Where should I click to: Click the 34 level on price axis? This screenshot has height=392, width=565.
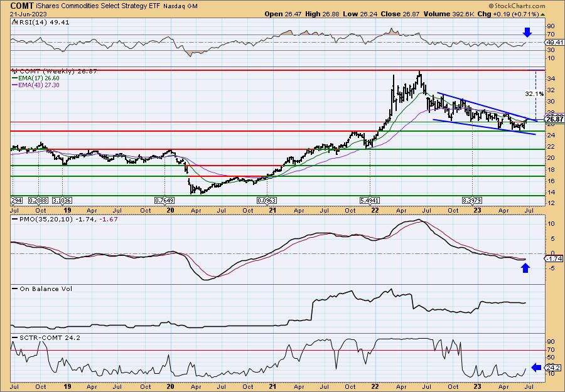click(x=551, y=79)
